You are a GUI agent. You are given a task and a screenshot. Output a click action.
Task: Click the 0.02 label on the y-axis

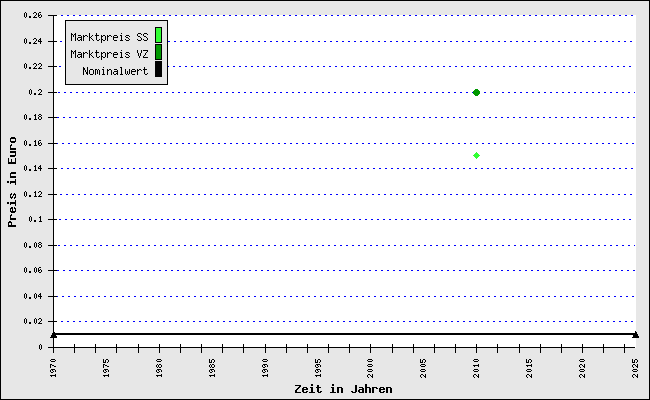[x=31, y=321]
